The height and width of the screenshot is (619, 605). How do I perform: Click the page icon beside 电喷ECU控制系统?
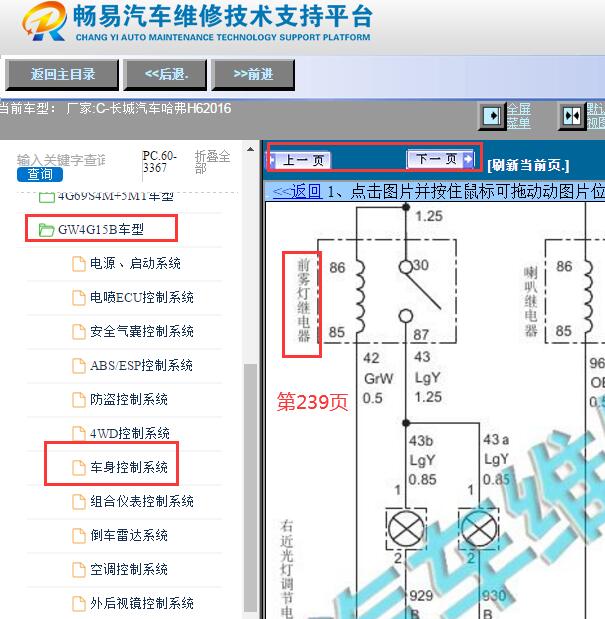coord(79,298)
